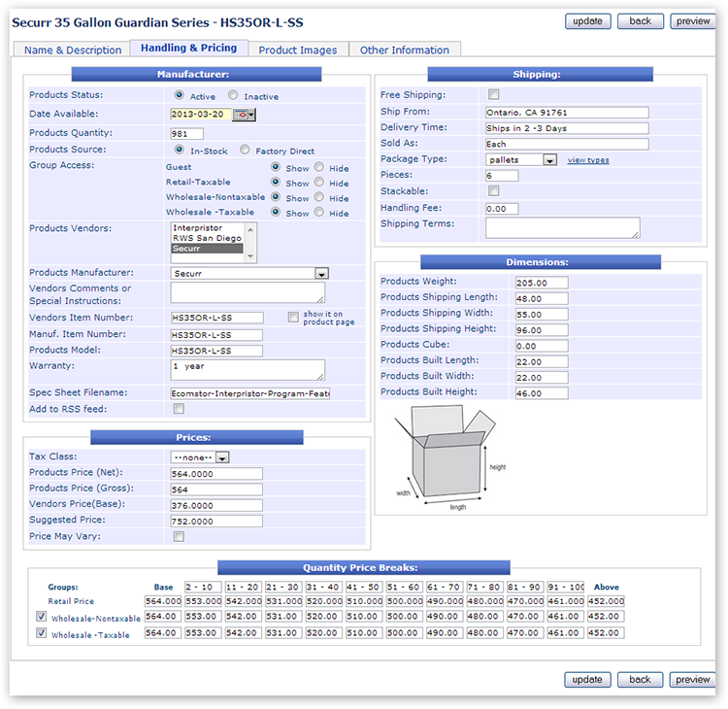
Task: Click the Products Quantity field
Action: tap(186, 134)
